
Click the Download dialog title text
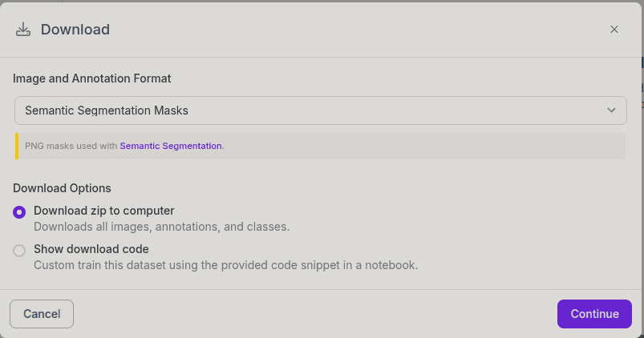click(x=75, y=30)
